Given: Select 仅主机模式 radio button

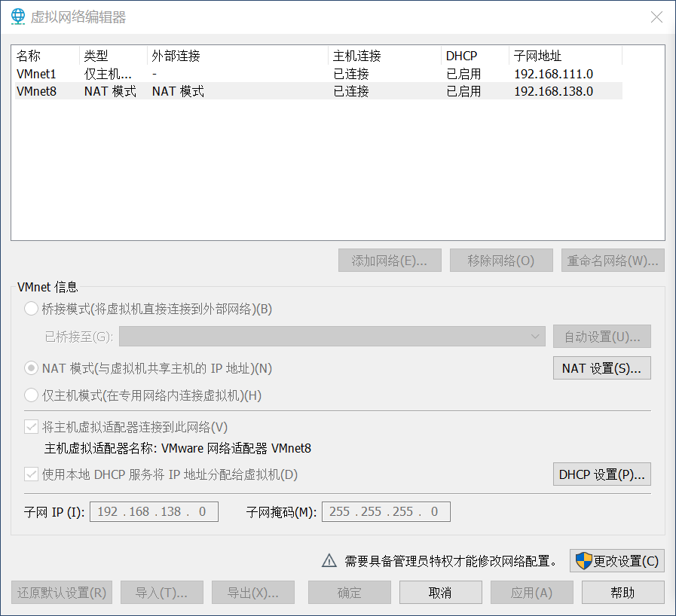Looking at the screenshot, I should pyautogui.click(x=31, y=395).
